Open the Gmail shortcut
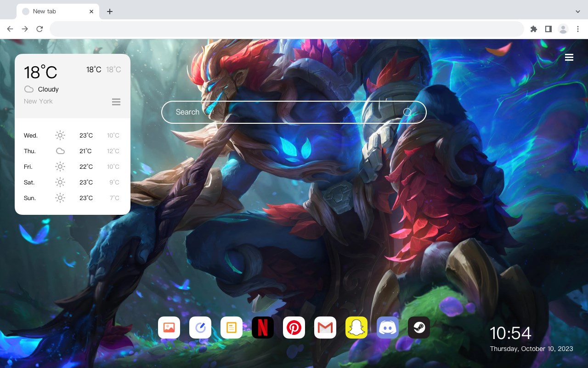Viewport: 588px width, 368px height. 325,328
